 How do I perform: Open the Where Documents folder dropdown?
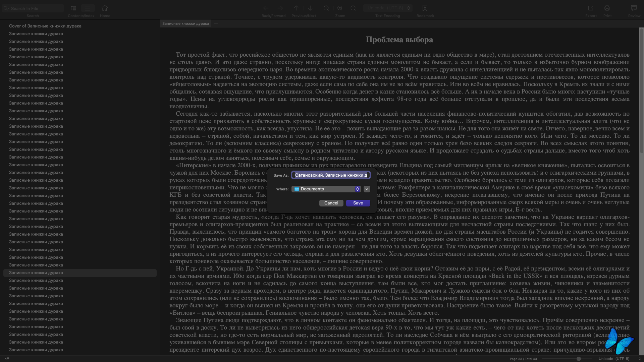(326, 189)
